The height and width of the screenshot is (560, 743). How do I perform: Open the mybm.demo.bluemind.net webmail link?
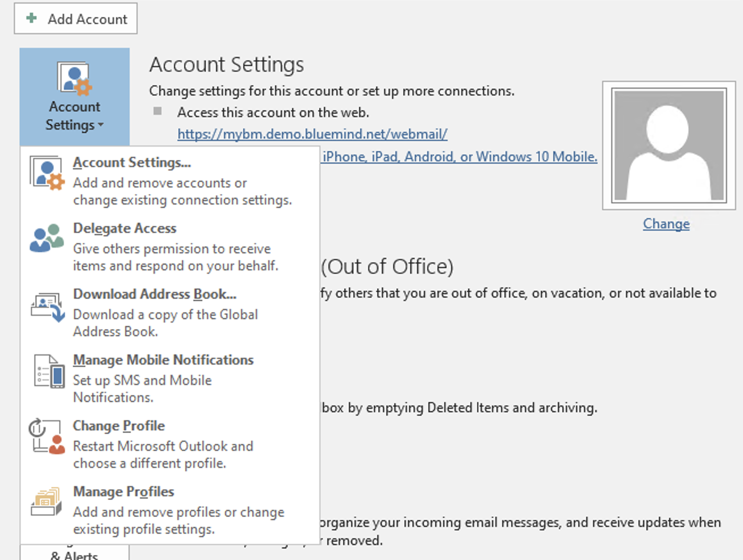coord(312,135)
